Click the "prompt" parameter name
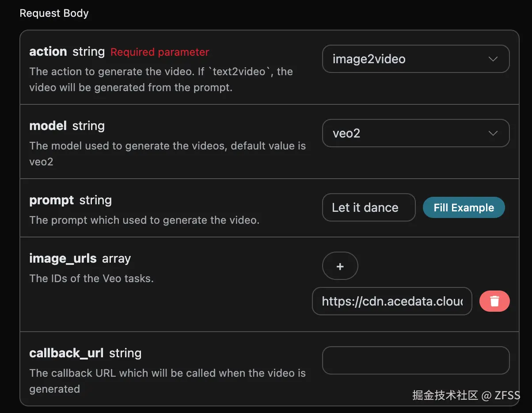The height and width of the screenshot is (413, 532). (51, 200)
